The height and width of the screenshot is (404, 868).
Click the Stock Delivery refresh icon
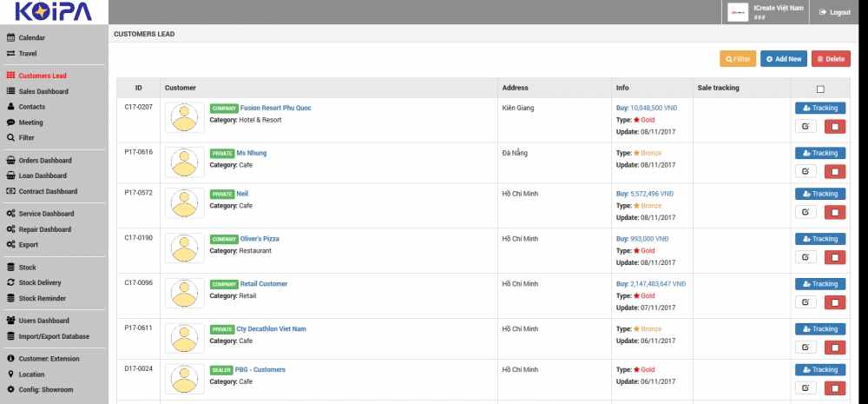tap(10, 282)
